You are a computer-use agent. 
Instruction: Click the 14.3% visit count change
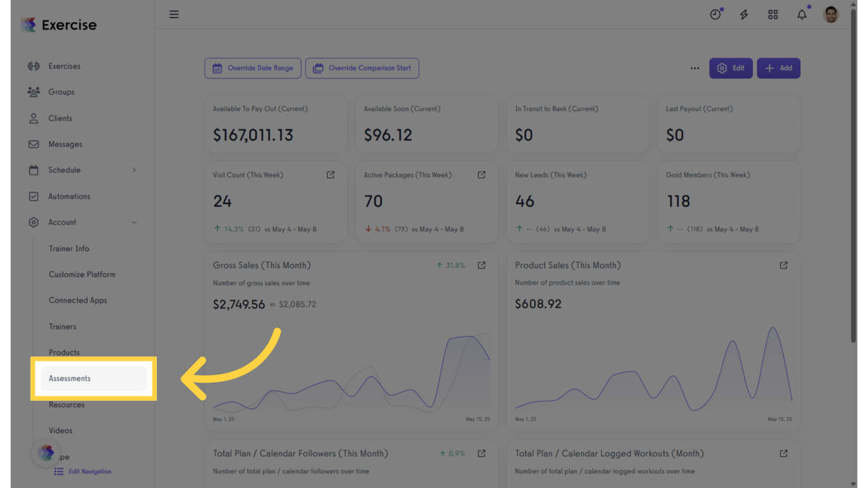(229, 229)
